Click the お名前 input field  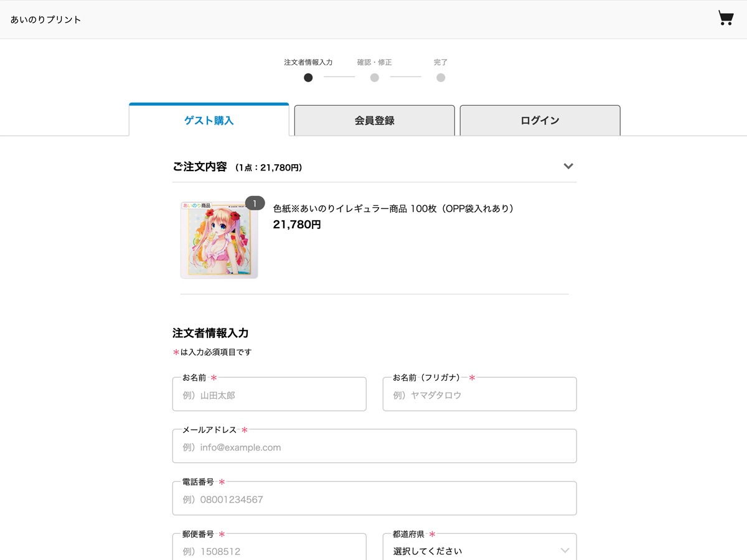tap(269, 394)
